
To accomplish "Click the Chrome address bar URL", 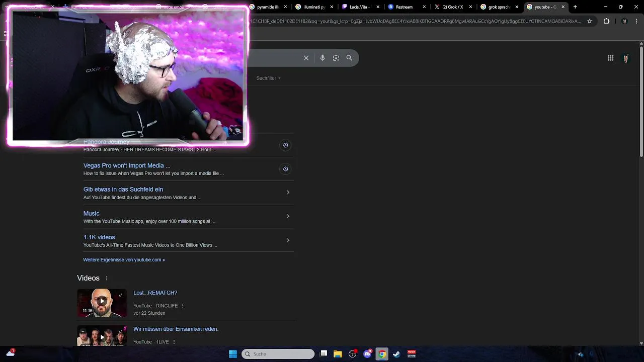I will tap(415, 21).
